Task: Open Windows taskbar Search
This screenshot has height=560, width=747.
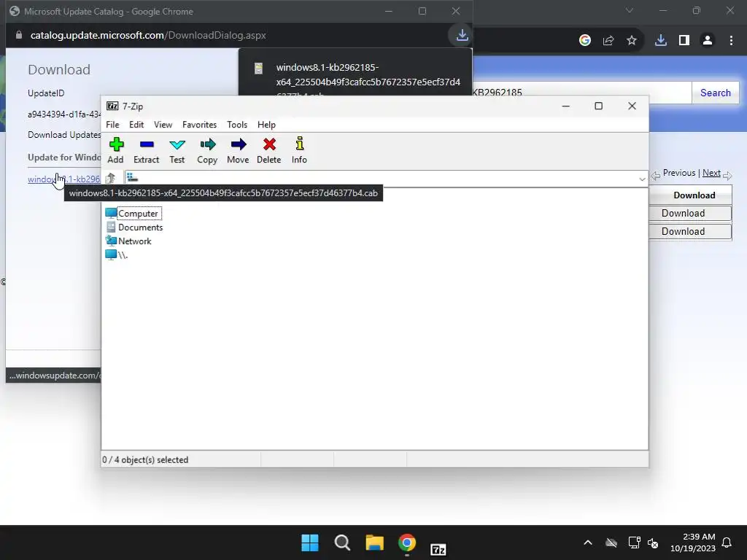Action: [342, 542]
